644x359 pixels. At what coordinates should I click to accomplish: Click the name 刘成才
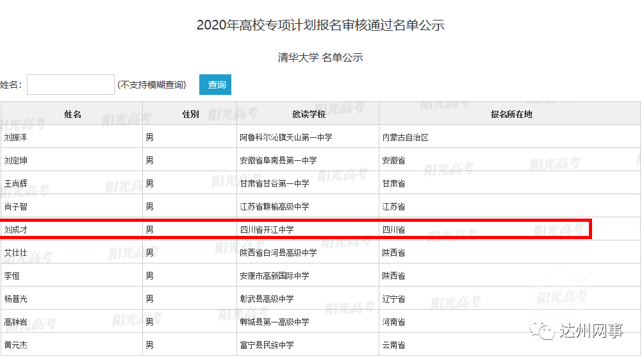[15, 230]
